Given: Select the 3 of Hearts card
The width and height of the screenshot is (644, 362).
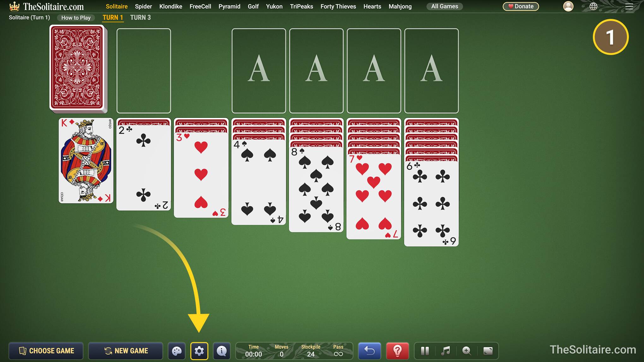Looking at the screenshot, I should pyautogui.click(x=201, y=175).
